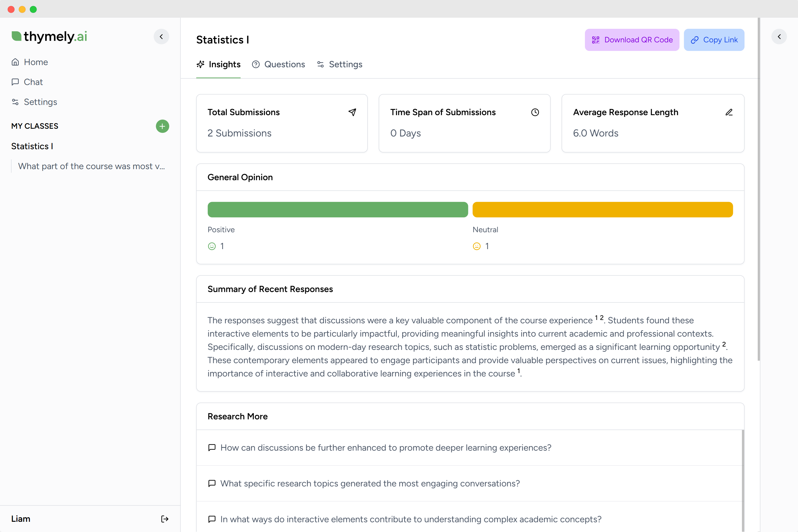
Task: Click the green Positive opinion bar
Action: pyautogui.click(x=337, y=210)
